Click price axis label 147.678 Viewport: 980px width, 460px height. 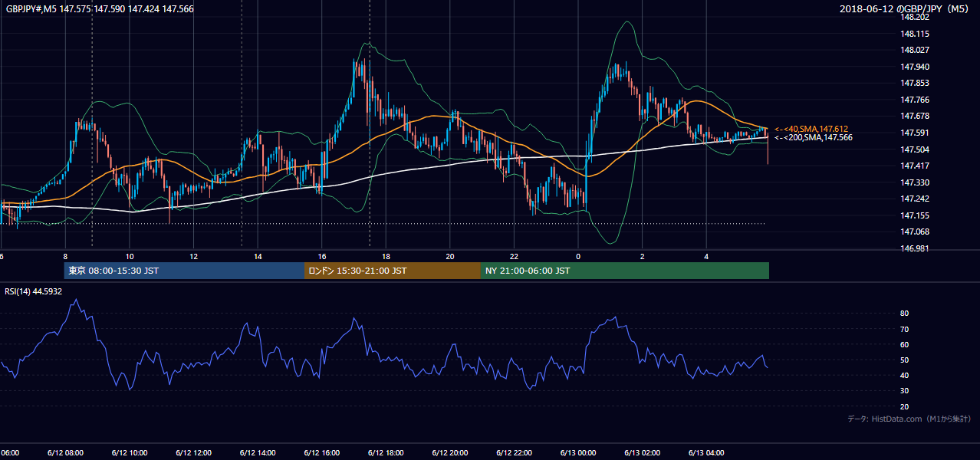click(x=916, y=116)
